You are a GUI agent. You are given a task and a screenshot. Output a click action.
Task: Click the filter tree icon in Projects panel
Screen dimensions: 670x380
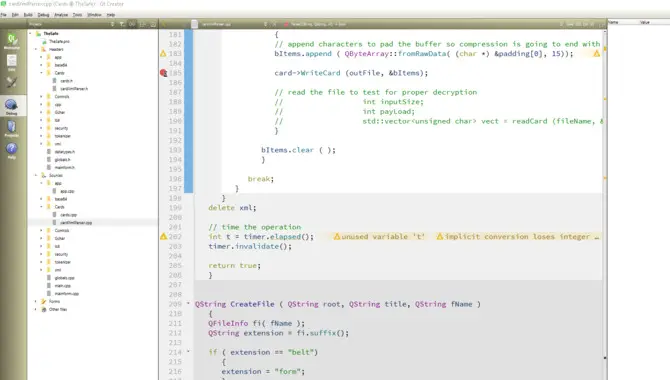pos(122,24)
